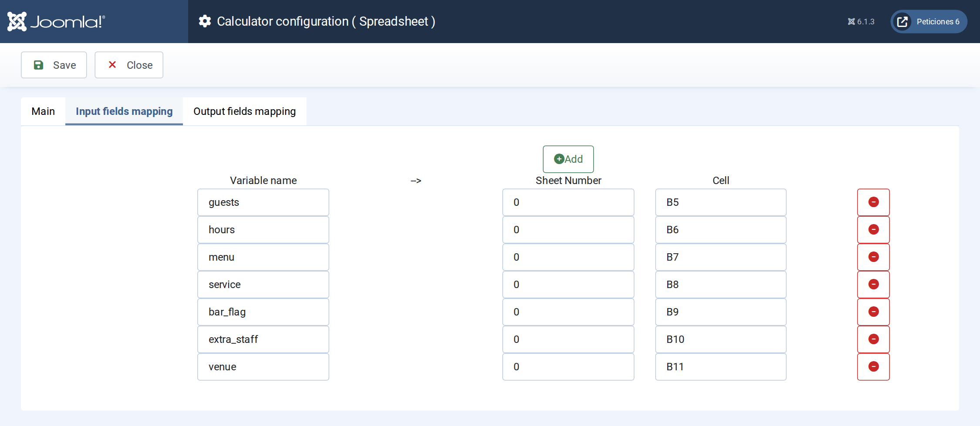The height and width of the screenshot is (426, 980).
Task: Remove the bar_flag mapping row
Action: (x=873, y=312)
